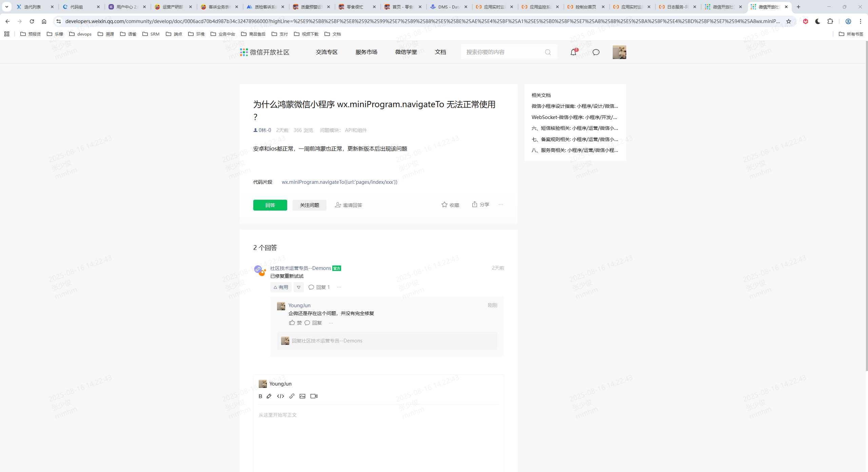Screen dimensions: 868x472
Task: Like YoungJun's comment with 赞
Action: click(295, 323)
